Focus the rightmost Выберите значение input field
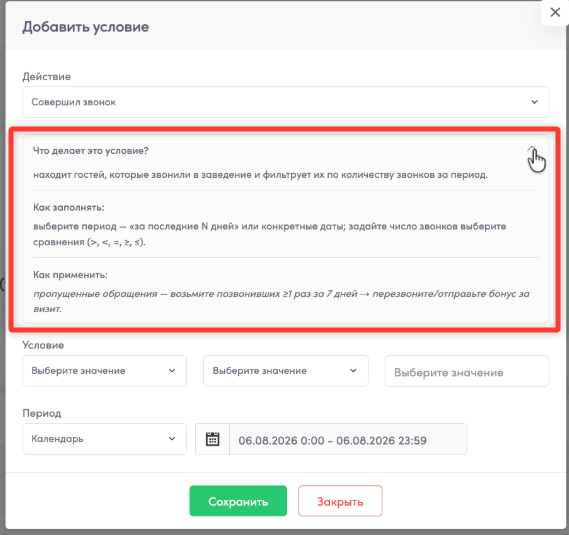The width and height of the screenshot is (569, 535). point(467,371)
